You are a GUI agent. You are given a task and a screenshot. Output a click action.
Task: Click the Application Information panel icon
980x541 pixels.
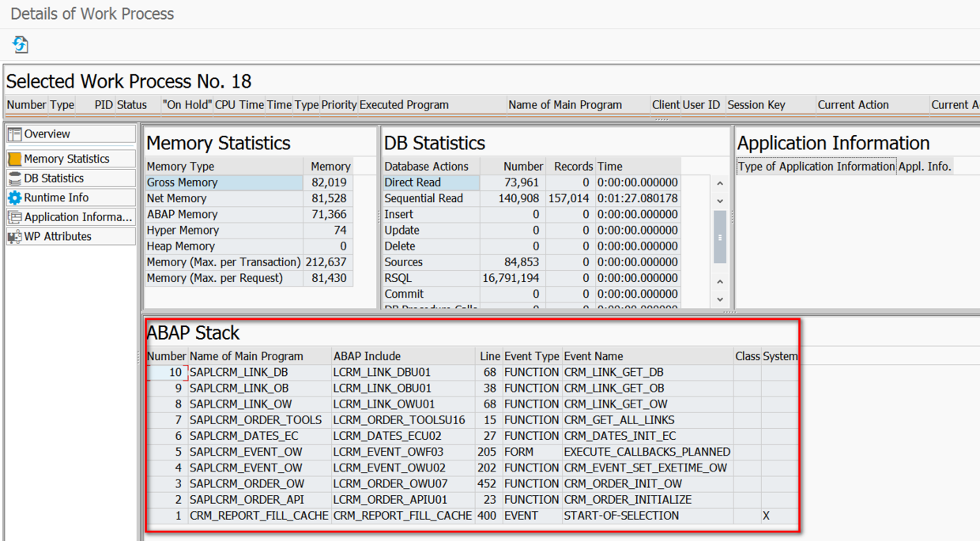pos(14,217)
